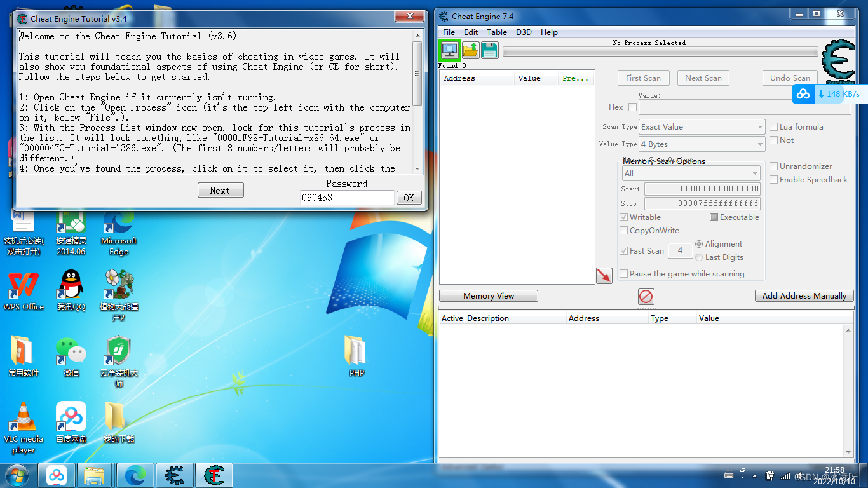Toggle the Executable checkbox
Screen dimensions: 868x488
point(714,217)
